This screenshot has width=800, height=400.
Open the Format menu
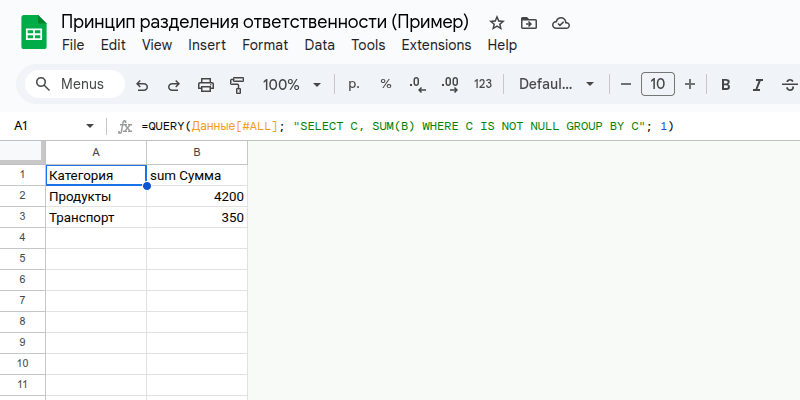265,45
